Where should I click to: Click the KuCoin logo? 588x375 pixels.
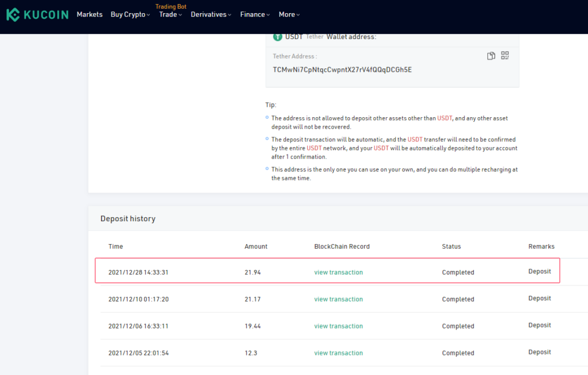pos(37,14)
